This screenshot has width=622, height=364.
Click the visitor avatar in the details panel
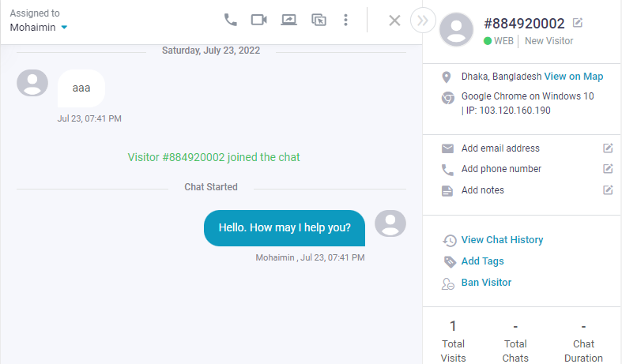click(x=456, y=30)
